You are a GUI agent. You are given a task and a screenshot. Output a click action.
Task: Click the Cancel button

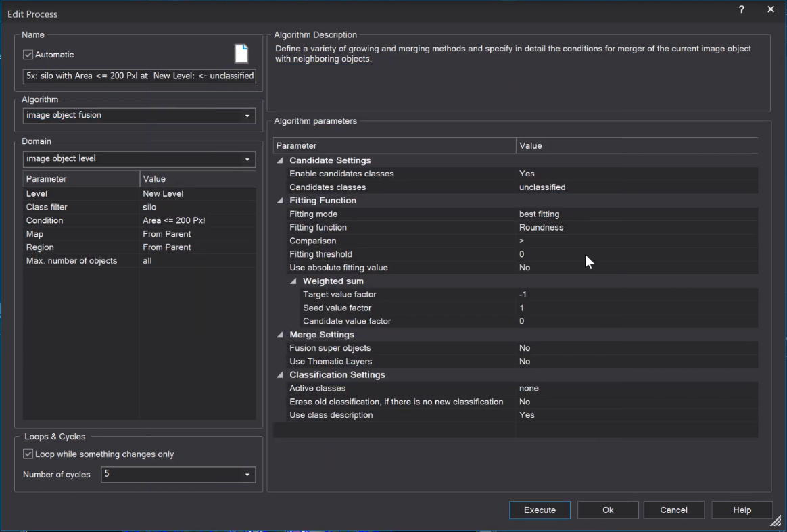pos(673,510)
